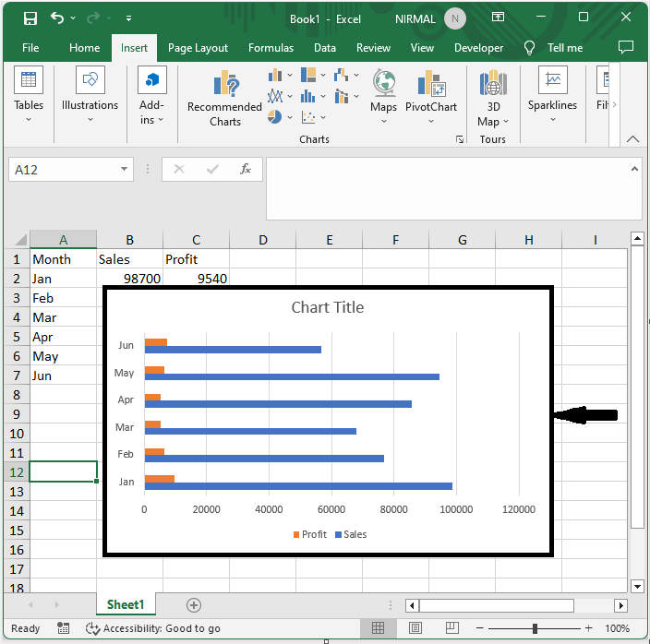The width and height of the screenshot is (650, 644).
Task: Select column B header
Action: [x=130, y=239]
